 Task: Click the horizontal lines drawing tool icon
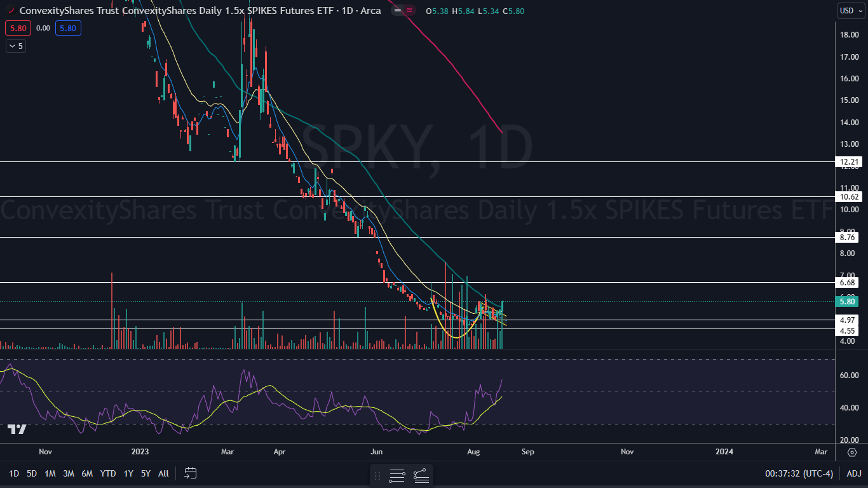tap(397, 475)
